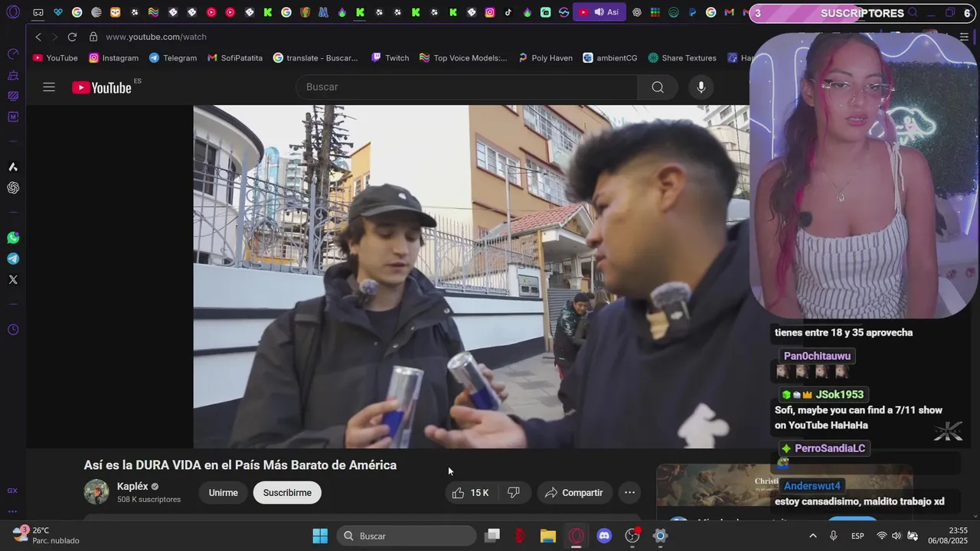The width and height of the screenshot is (980, 551).
Task: Open the three-dot more actions menu
Action: pyautogui.click(x=629, y=493)
